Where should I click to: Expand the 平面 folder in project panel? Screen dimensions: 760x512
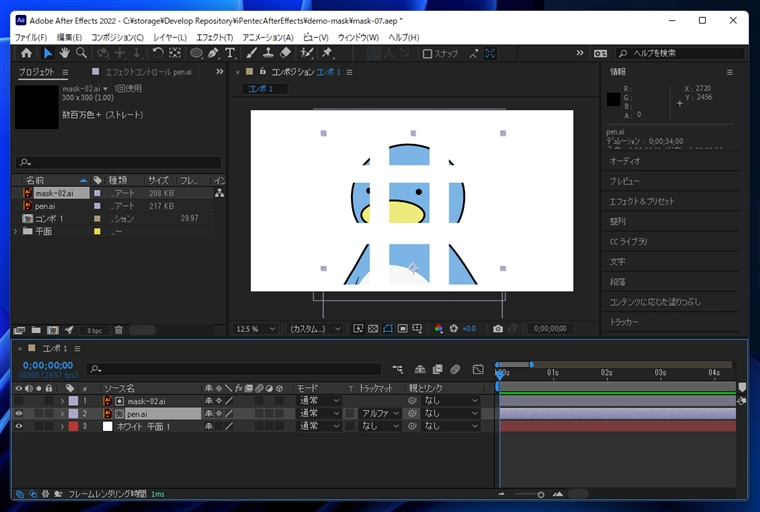[16, 231]
